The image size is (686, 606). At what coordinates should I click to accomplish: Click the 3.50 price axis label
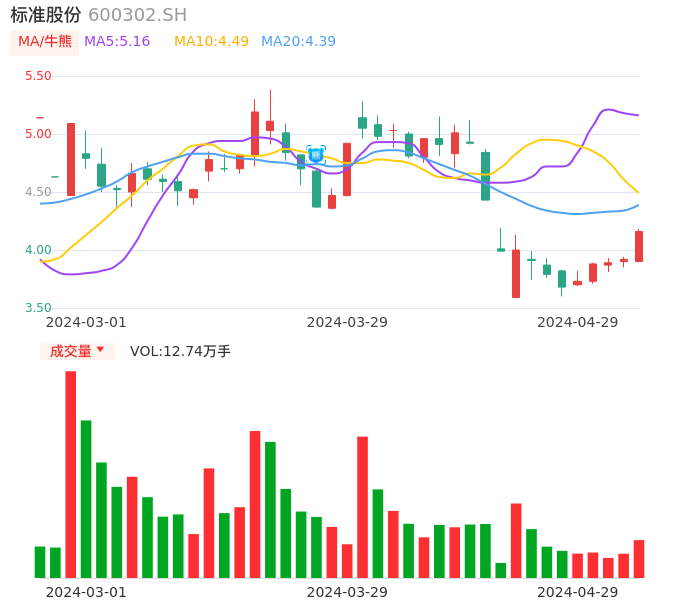coord(38,308)
